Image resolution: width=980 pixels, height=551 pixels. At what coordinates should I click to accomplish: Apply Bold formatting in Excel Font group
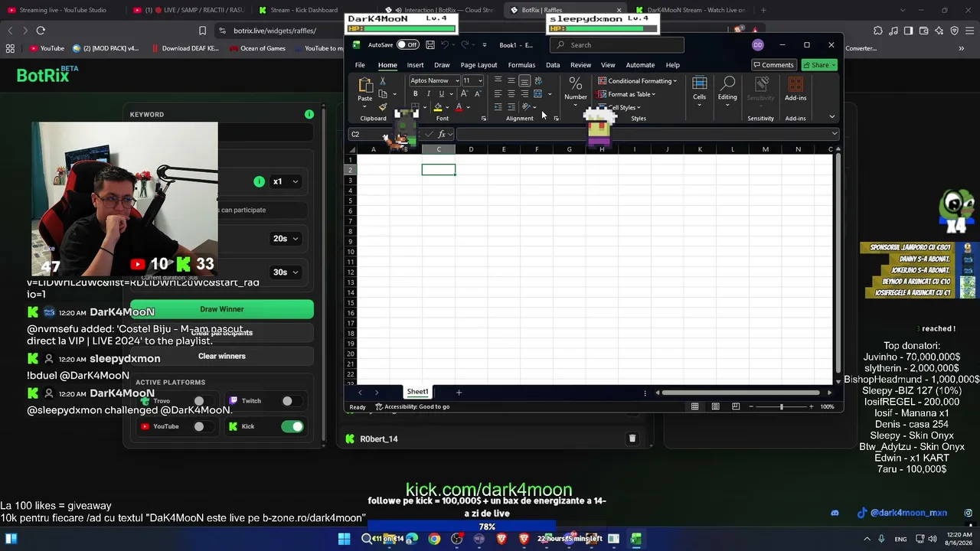[x=415, y=94]
